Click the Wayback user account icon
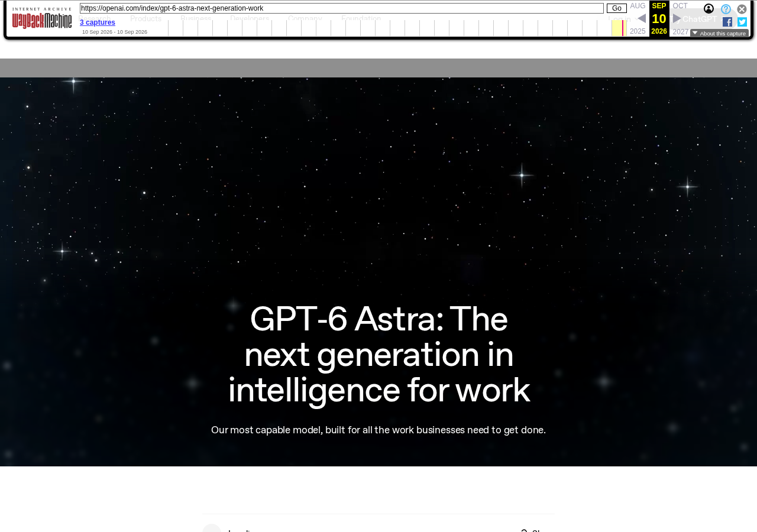This screenshot has height=532, width=757. [x=709, y=9]
